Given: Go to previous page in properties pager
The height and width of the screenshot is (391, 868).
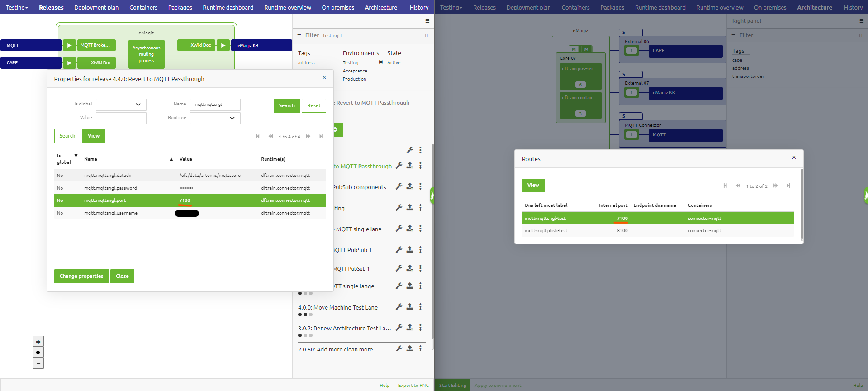Looking at the screenshot, I should 270,136.
